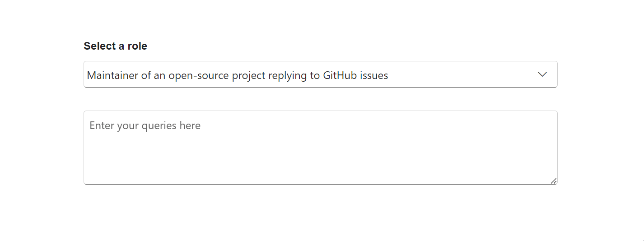Viewport: 644px width, 241px height.
Task: Open the Select a role dropdown
Action: (x=320, y=74)
